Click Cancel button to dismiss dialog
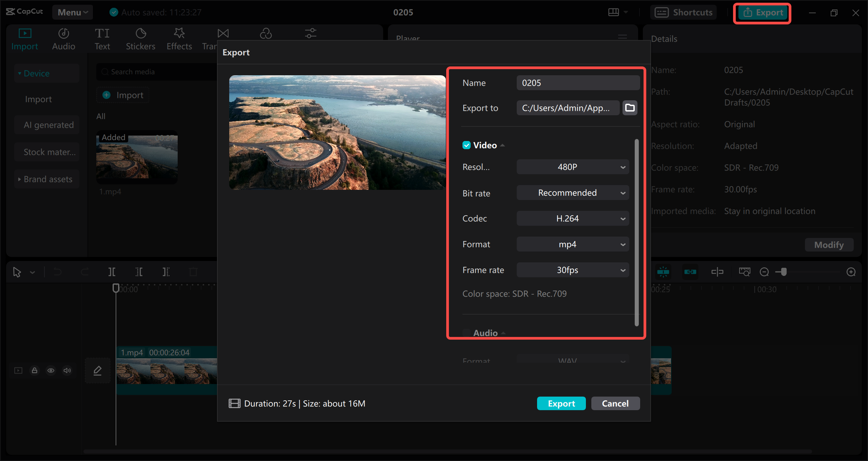 click(615, 403)
